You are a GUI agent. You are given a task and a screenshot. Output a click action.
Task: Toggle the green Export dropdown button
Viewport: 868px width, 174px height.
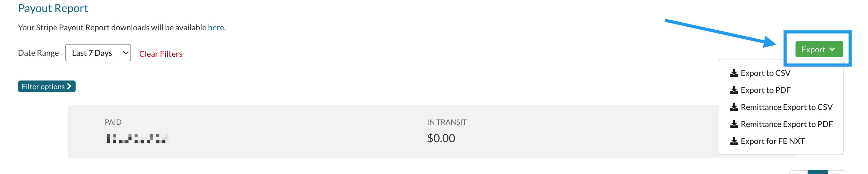(818, 50)
